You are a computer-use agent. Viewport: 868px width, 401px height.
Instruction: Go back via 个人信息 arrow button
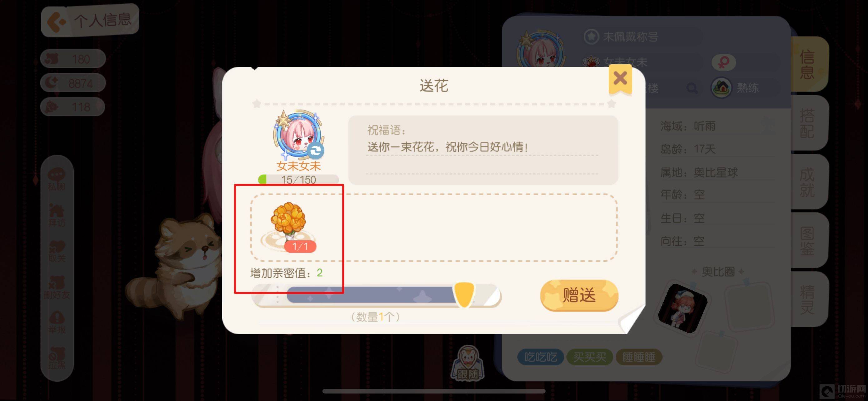pos(90,20)
